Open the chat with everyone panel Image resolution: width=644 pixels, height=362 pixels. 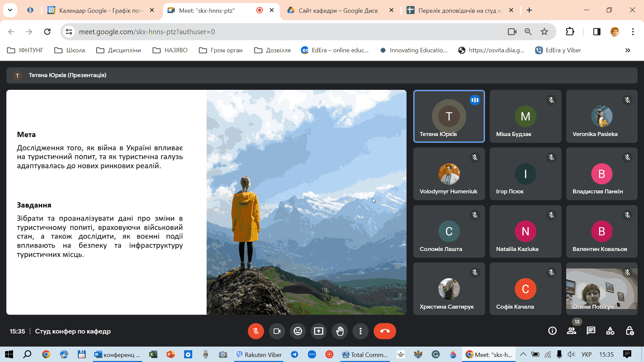tap(591, 331)
